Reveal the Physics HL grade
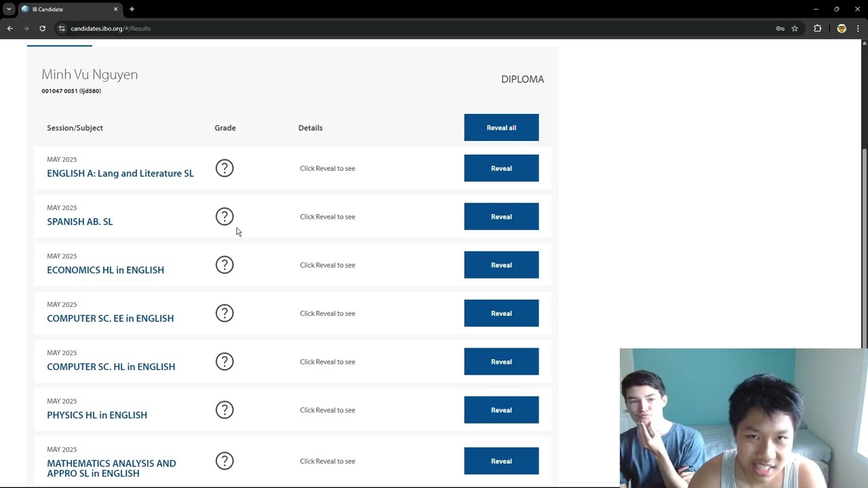 [x=501, y=410]
